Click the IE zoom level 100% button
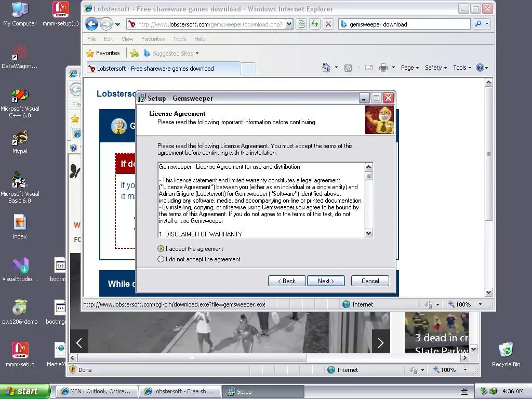Viewport: 532px width, 399px height. (460, 304)
